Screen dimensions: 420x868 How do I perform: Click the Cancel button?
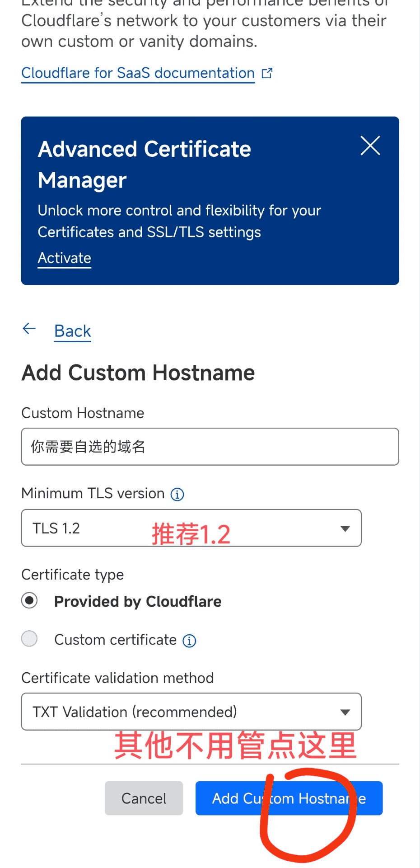144,798
